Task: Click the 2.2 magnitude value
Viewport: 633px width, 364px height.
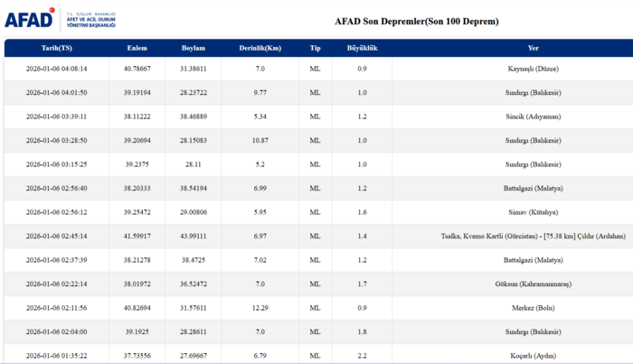Action: (x=362, y=355)
